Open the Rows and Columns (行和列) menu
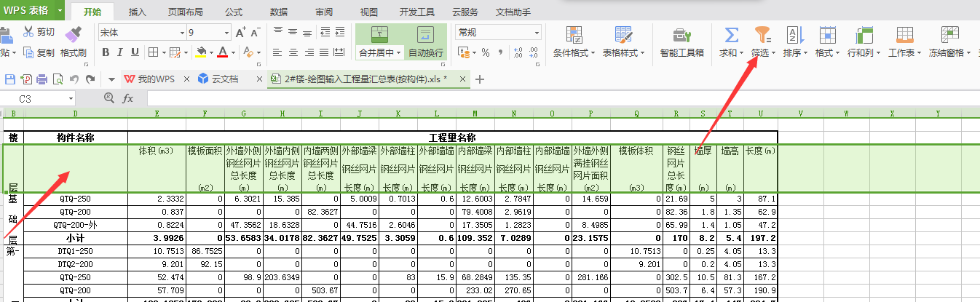The height and width of the screenshot is (302, 980). click(864, 42)
